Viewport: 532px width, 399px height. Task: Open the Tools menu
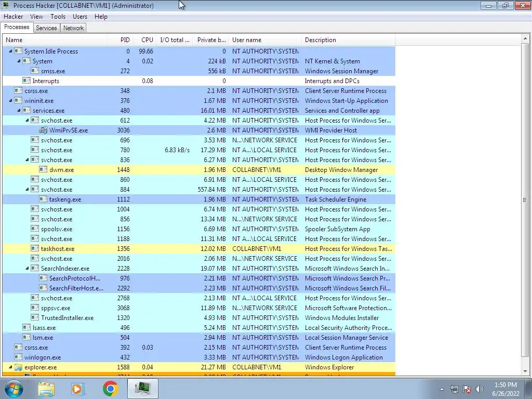pos(58,16)
